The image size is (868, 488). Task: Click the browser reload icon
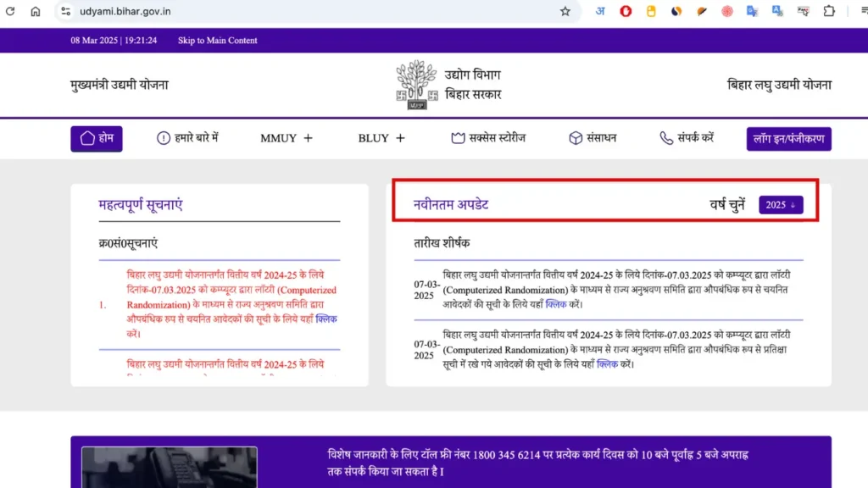[10, 11]
